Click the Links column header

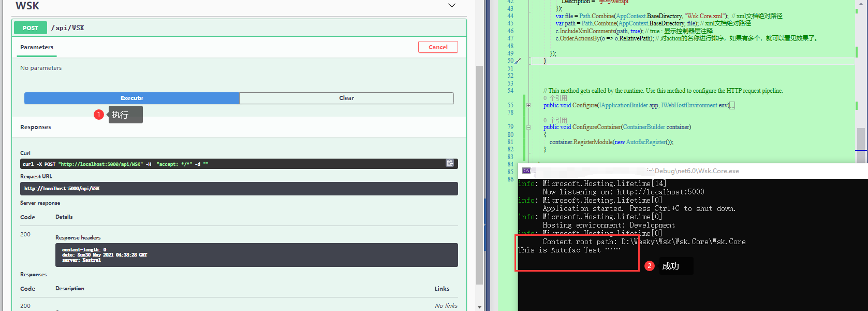[x=442, y=289]
